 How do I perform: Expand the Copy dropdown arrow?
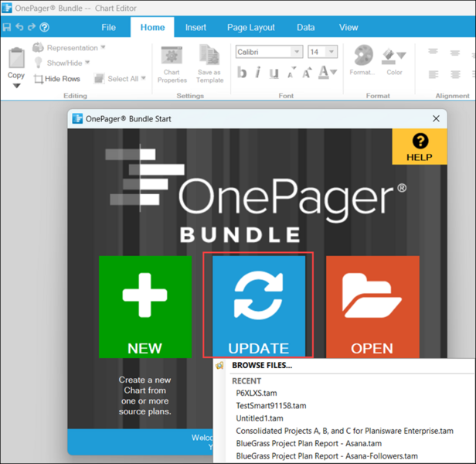pos(17,86)
